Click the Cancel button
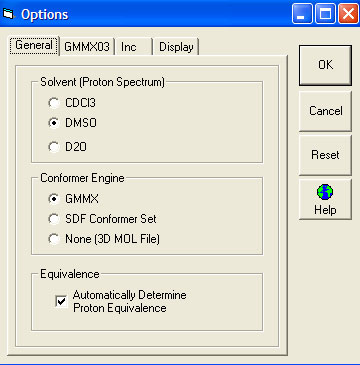Screen dimensions: 360x365 click(325, 111)
